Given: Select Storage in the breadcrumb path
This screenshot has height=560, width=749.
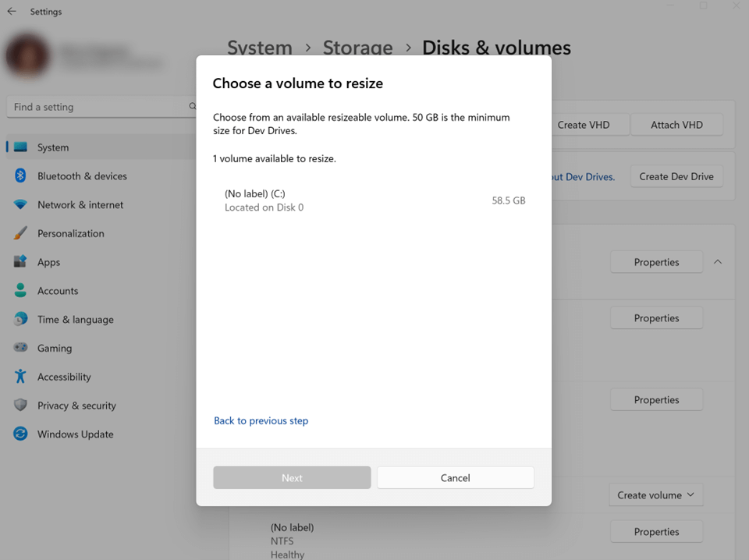Looking at the screenshot, I should tap(358, 48).
